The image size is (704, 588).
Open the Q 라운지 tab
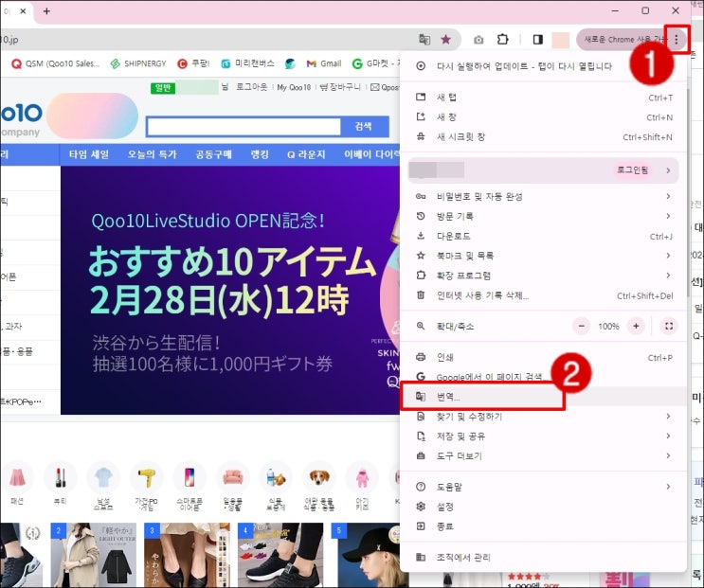(306, 154)
